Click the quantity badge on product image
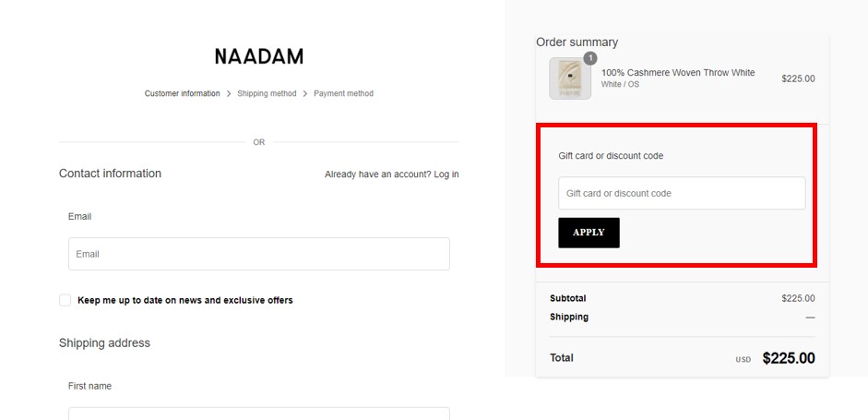Viewport: 868px width, 420px height. (590, 58)
